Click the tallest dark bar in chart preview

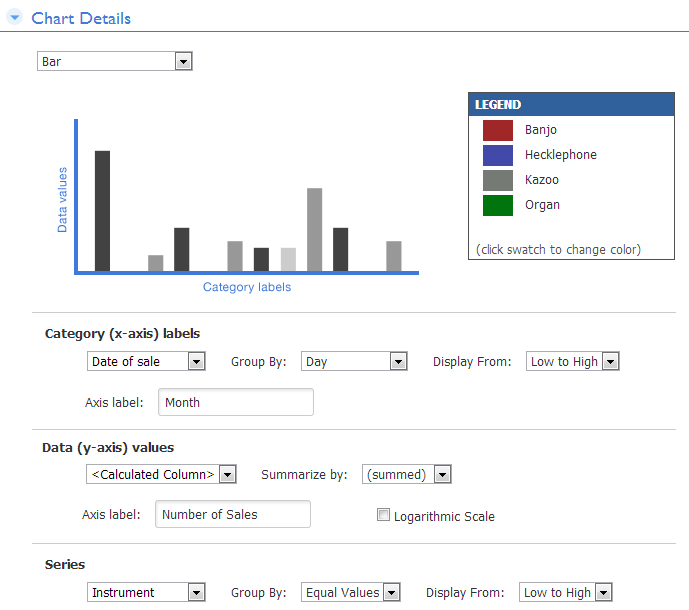click(102, 211)
